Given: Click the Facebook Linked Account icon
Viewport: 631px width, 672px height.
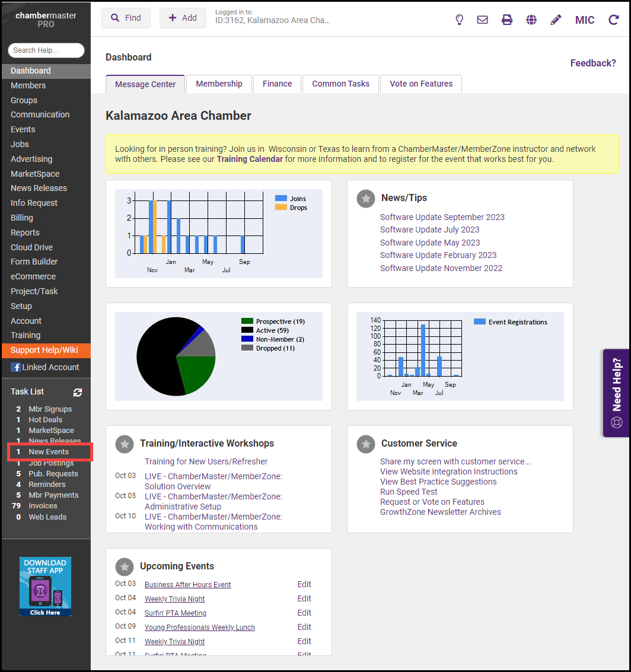Looking at the screenshot, I should click(15, 367).
